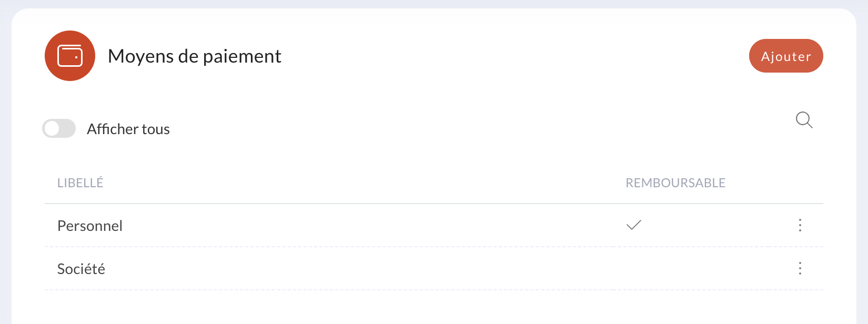Click the Afficher tous label text

point(128,129)
